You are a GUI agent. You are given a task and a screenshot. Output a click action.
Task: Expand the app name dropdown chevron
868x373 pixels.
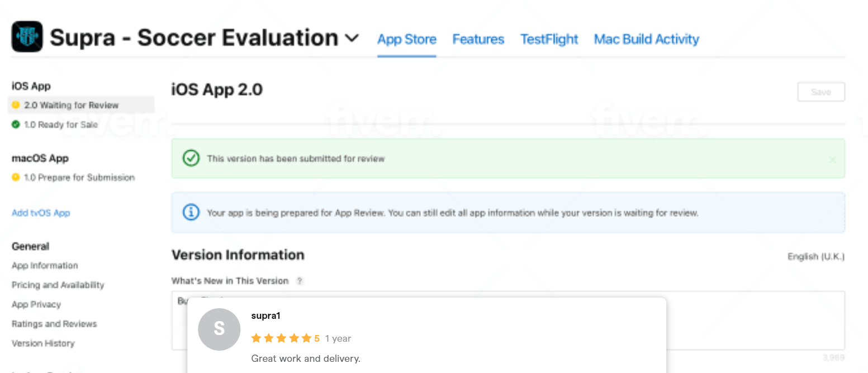pyautogui.click(x=352, y=38)
